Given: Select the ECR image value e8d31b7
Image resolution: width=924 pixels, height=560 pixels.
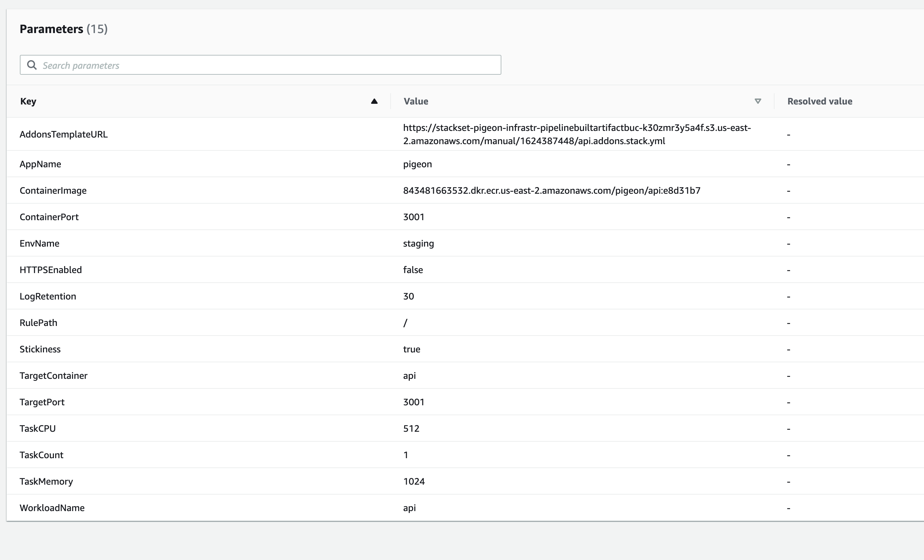Looking at the screenshot, I should tap(552, 190).
